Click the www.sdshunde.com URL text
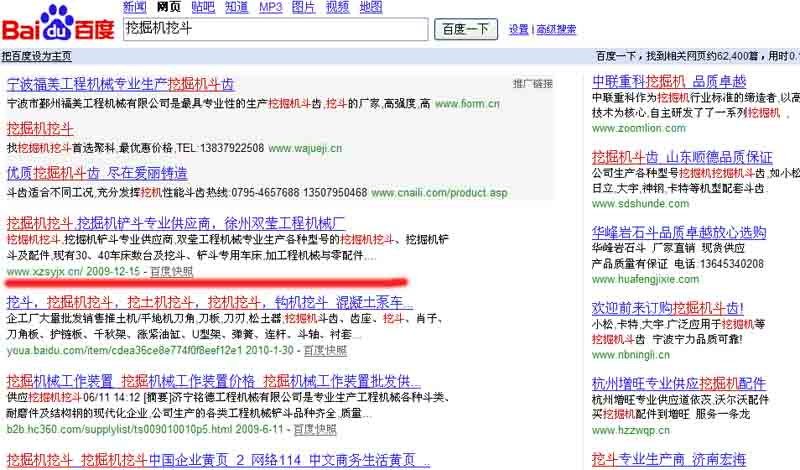The width and height of the screenshot is (800, 470). [640, 204]
